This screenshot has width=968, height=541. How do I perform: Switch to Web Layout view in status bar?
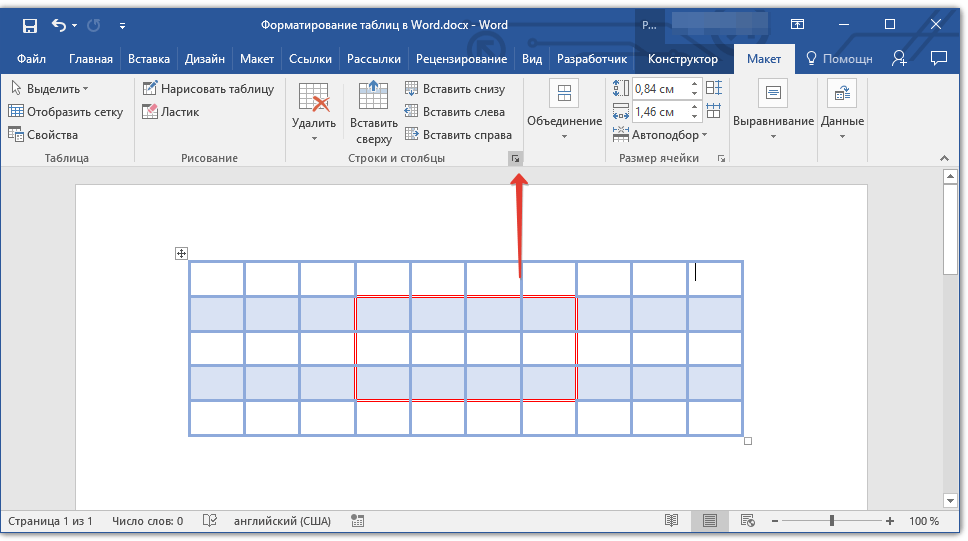point(746,521)
